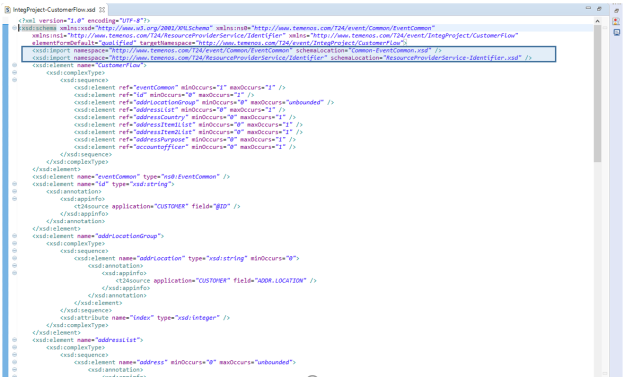Viewport: 624px width, 377px height.
Task: Open the blue monitor icon view in right sidebar
Action: [616, 33]
